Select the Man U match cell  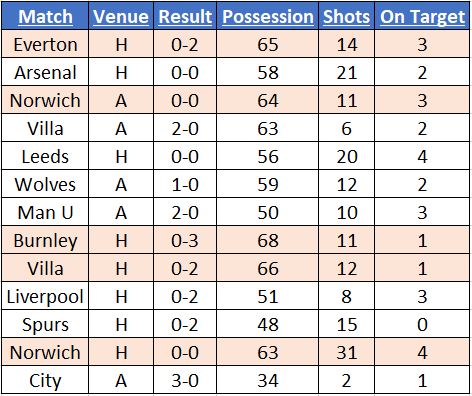[45, 212]
